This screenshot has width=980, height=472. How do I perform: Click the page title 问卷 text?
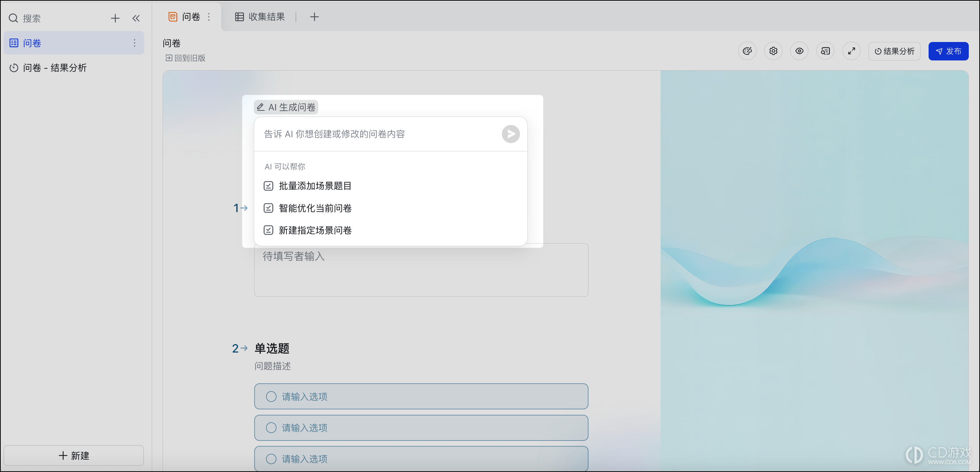click(172, 43)
